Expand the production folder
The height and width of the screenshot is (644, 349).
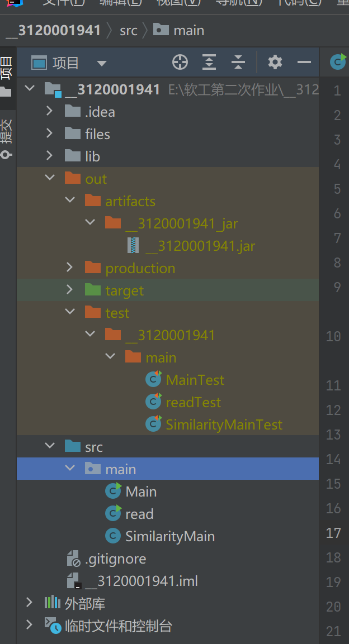(x=70, y=268)
